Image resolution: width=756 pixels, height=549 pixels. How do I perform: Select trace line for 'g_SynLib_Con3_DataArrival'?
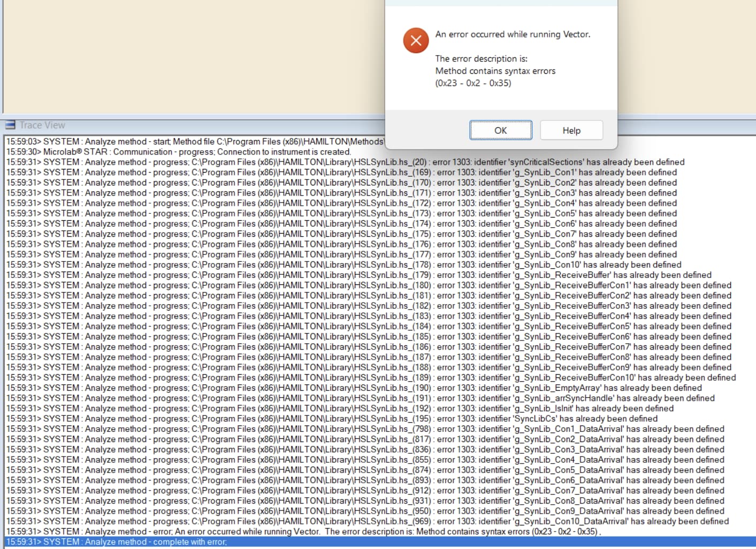click(x=365, y=450)
